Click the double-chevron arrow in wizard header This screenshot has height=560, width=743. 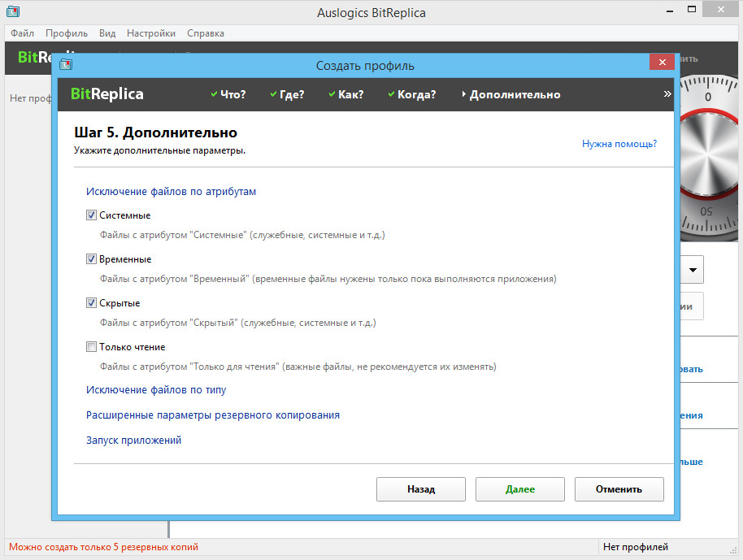point(667,93)
